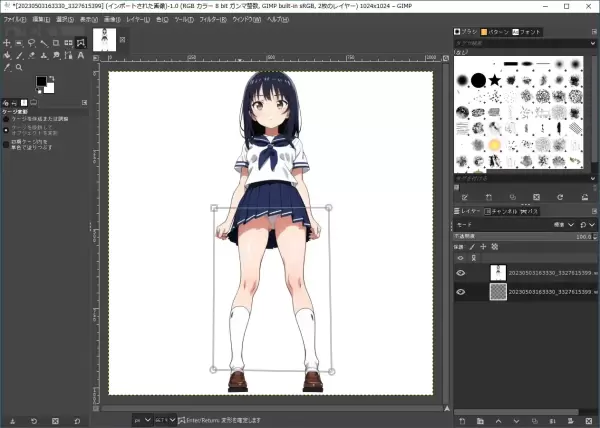Image resolution: width=600 pixels, height=428 pixels.
Task: Toggle lock pixels icon in layers panel
Action: click(472, 247)
